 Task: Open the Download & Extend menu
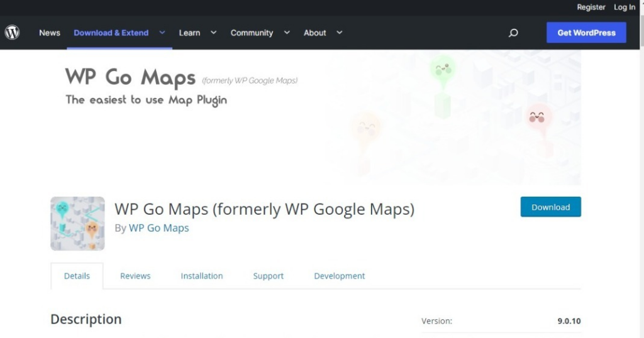click(x=111, y=33)
